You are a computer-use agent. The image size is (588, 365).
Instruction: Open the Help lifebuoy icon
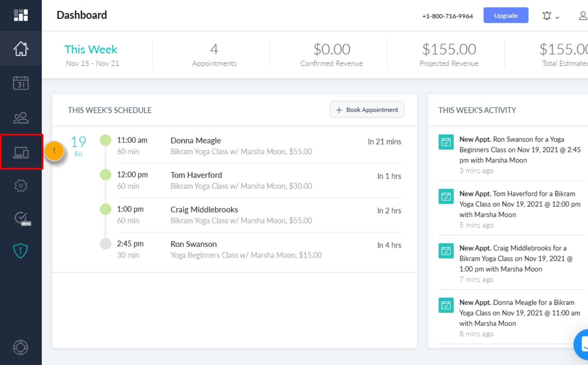click(20, 347)
